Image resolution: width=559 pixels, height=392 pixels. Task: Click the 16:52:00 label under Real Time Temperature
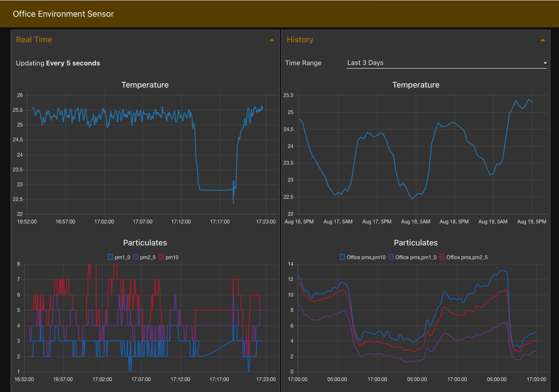click(x=27, y=222)
